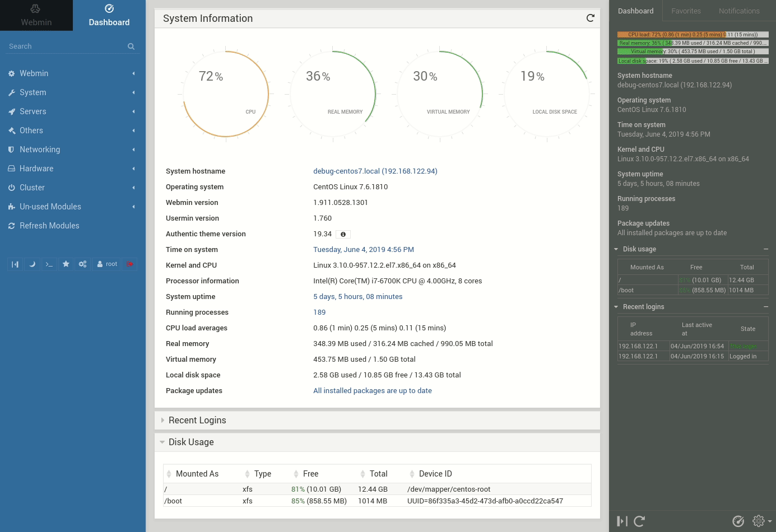Switch to the Dashboard tab in sidebar
The height and width of the screenshot is (532, 776).
109,15
